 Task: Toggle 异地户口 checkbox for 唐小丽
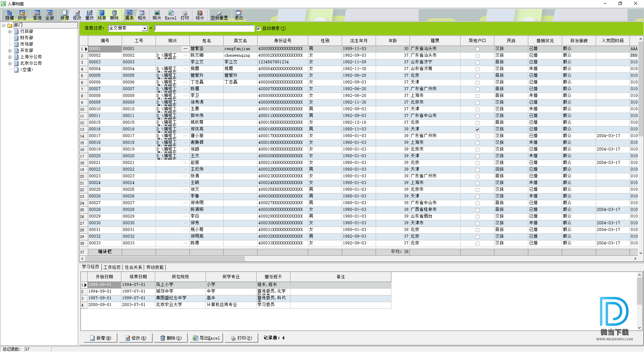[x=477, y=136]
